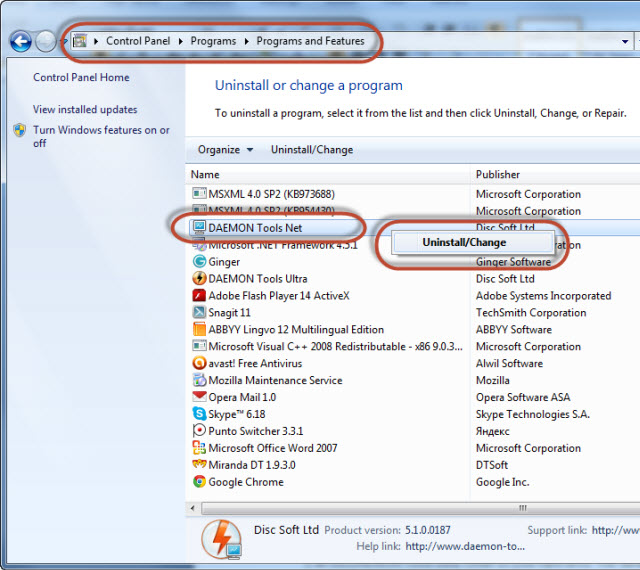Screen dimensions: 640x570
Task: Open the Organize dropdown menu
Action: click(225, 150)
